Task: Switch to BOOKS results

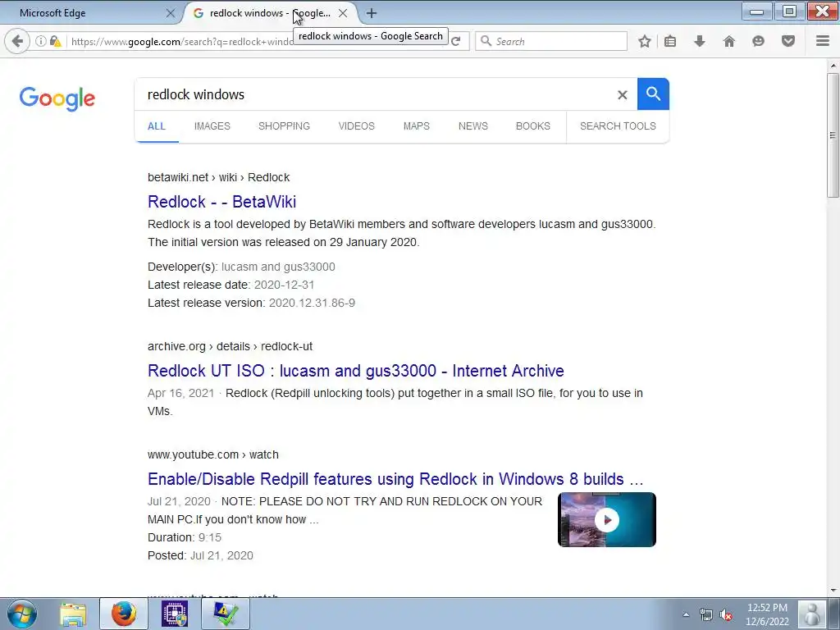Action: coord(533,126)
